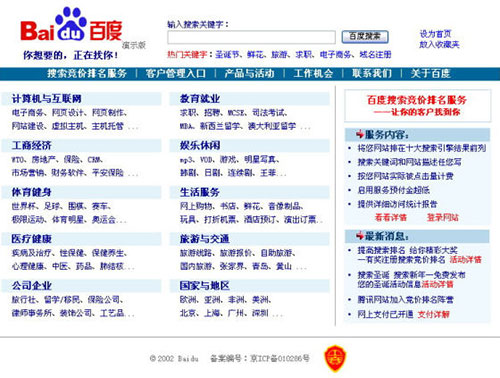Click 留学/移民 under 公司企业
The width and height of the screenshot is (500, 378).
click(62, 300)
